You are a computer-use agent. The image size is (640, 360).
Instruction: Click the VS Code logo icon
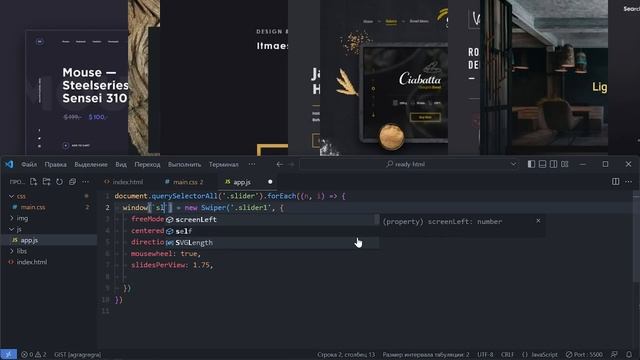tap(9, 164)
